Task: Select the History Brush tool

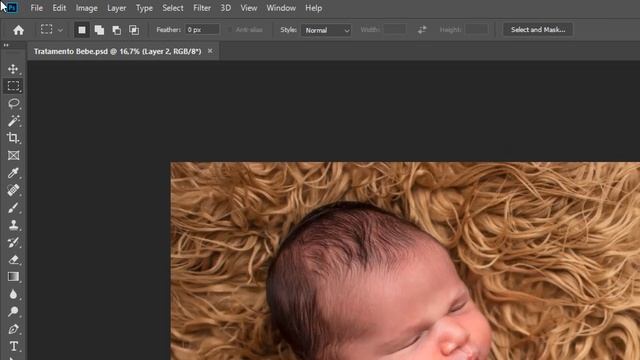Action: 13,242
